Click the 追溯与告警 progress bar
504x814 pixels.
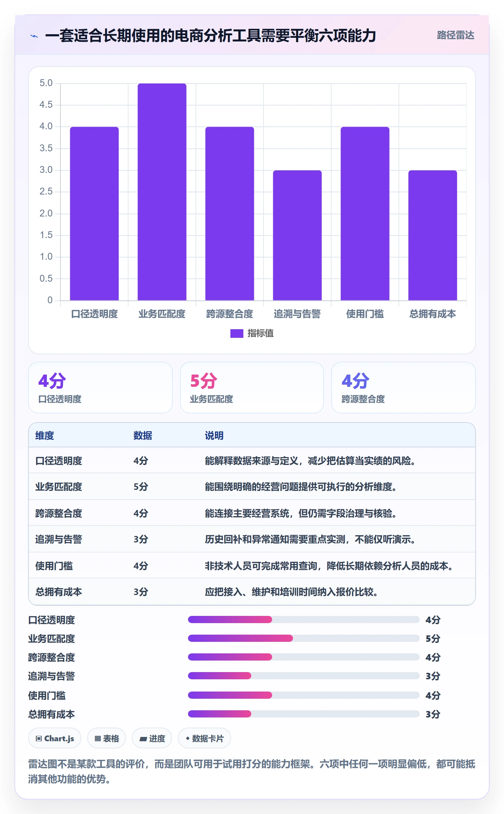pos(304,676)
